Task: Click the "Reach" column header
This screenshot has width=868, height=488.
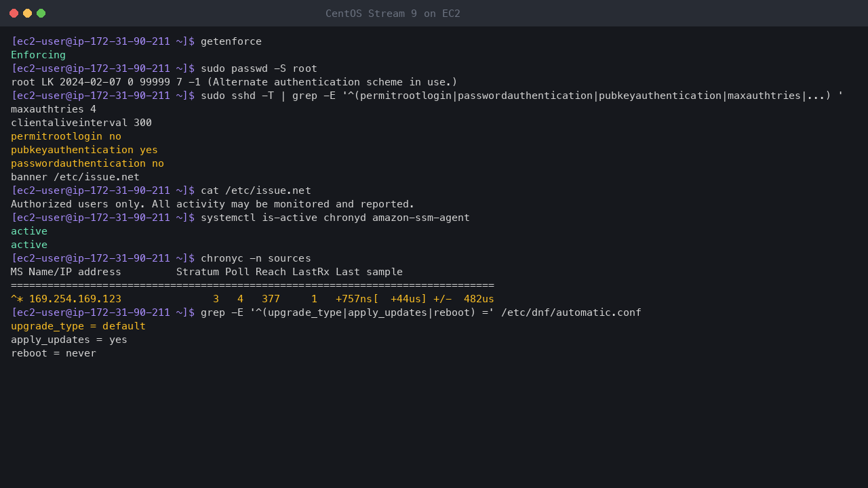Action: click(x=271, y=272)
